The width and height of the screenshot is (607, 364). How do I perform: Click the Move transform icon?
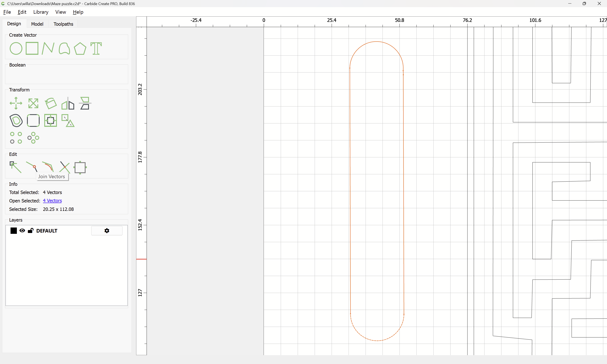(x=16, y=103)
